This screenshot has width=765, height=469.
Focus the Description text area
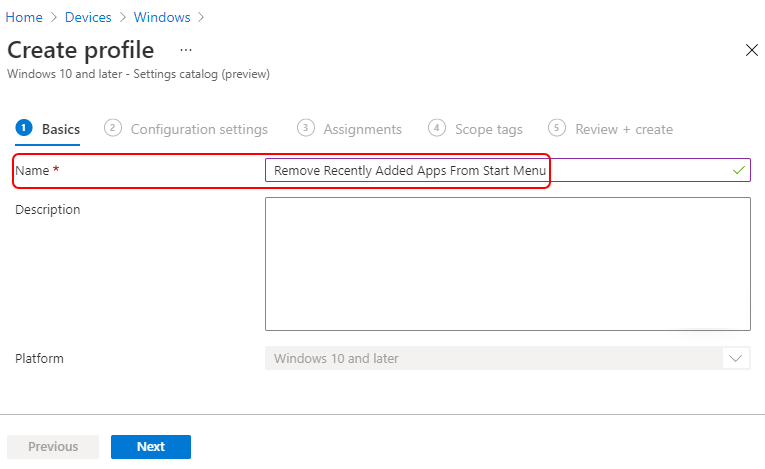tap(507, 264)
